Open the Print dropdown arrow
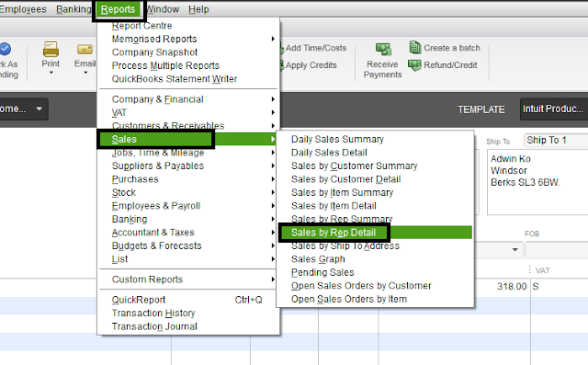588x365 pixels. (x=51, y=73)
